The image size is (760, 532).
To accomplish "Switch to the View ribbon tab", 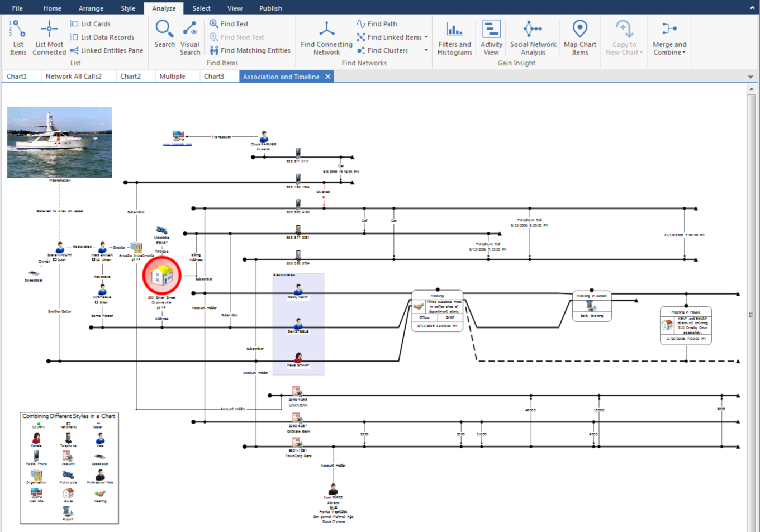I will (x=235, y=8).
